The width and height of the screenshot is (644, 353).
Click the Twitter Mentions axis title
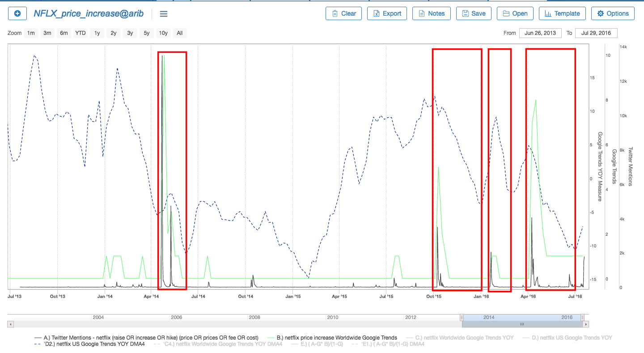click(x=631, y=166)
